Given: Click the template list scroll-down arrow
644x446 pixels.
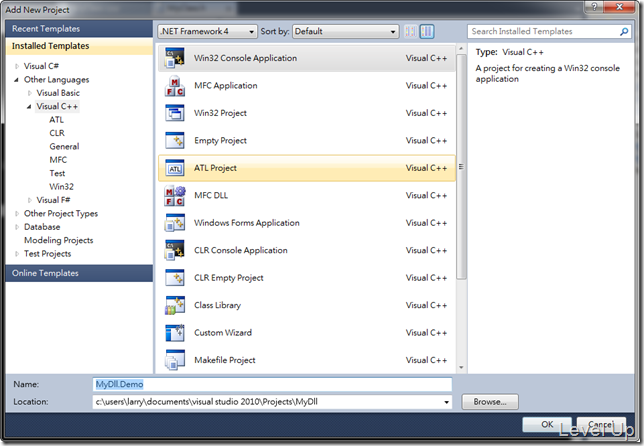Looking at the screenshot, I should (461, 368).
